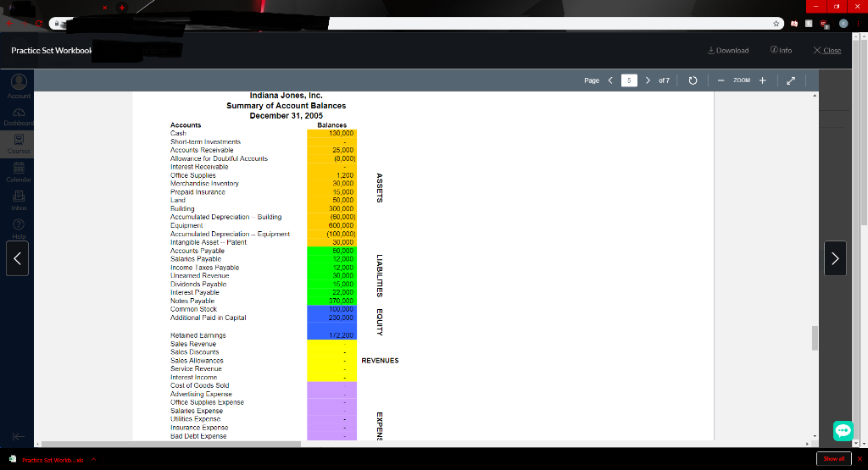Image resolution: width=868 pixels, height=470 pixels.
Task: Open the chat support bubble
Action: [x=843, y=430]
